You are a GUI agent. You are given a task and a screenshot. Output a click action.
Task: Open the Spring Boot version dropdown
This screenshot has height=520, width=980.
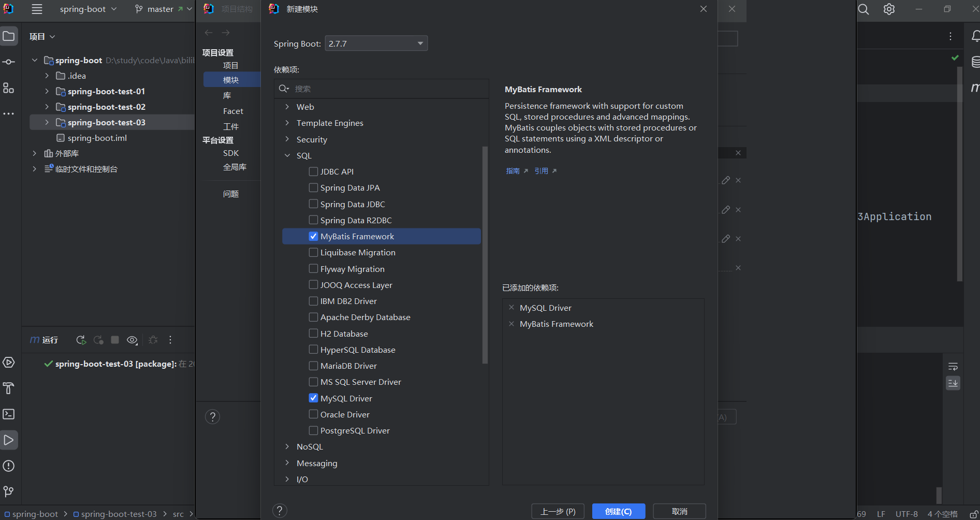click(x=376, y=44)
